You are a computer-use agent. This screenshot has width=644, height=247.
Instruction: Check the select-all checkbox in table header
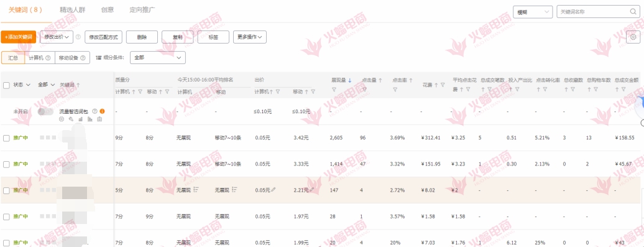[6, 85]
